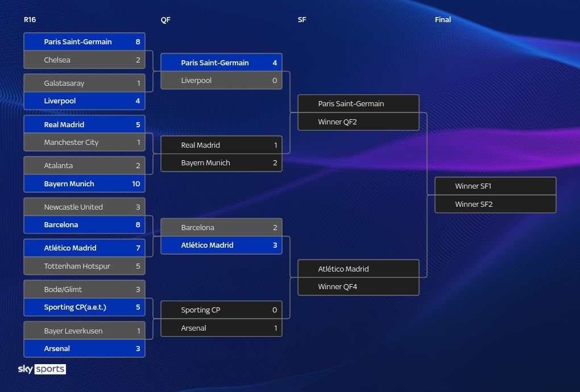
Task: Click the Sky Sports logo
Action: click(42, 369)
